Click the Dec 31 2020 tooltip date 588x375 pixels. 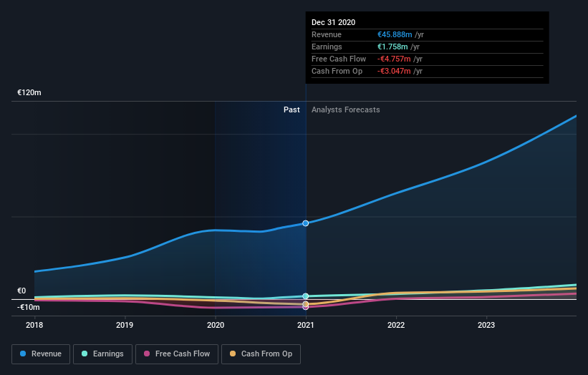click(333, 22)
